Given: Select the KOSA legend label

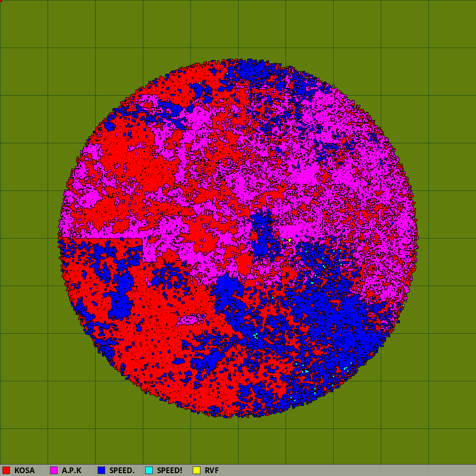Looking at the screenshot, I should click(x=25, y=471).
